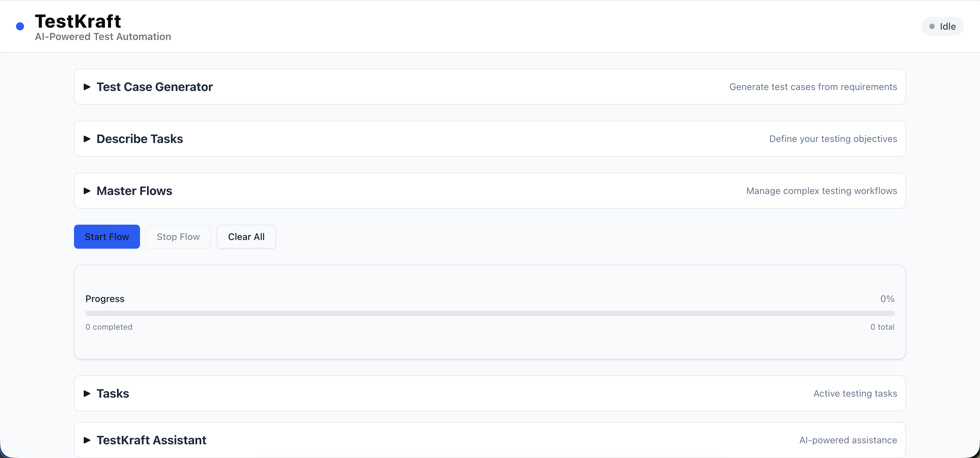This screenshot has width=980, height=458.
Task: Click the Idle status indicator dot
Action: click(x=932, y=26)
